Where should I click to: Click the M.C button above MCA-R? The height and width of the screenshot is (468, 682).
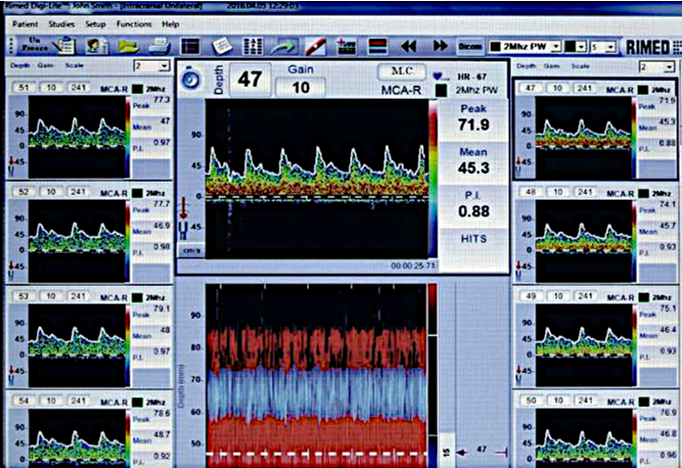401,72
